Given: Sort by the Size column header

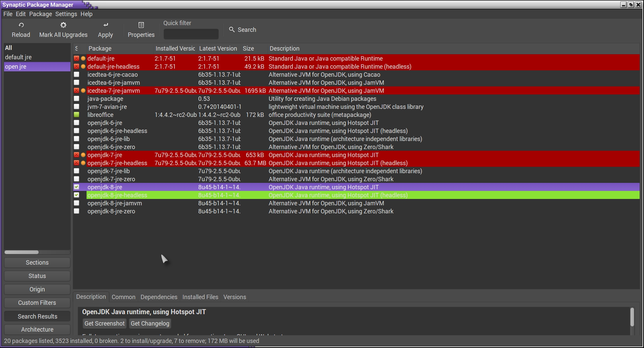Looking at the screenshot, I should [248, 49].
